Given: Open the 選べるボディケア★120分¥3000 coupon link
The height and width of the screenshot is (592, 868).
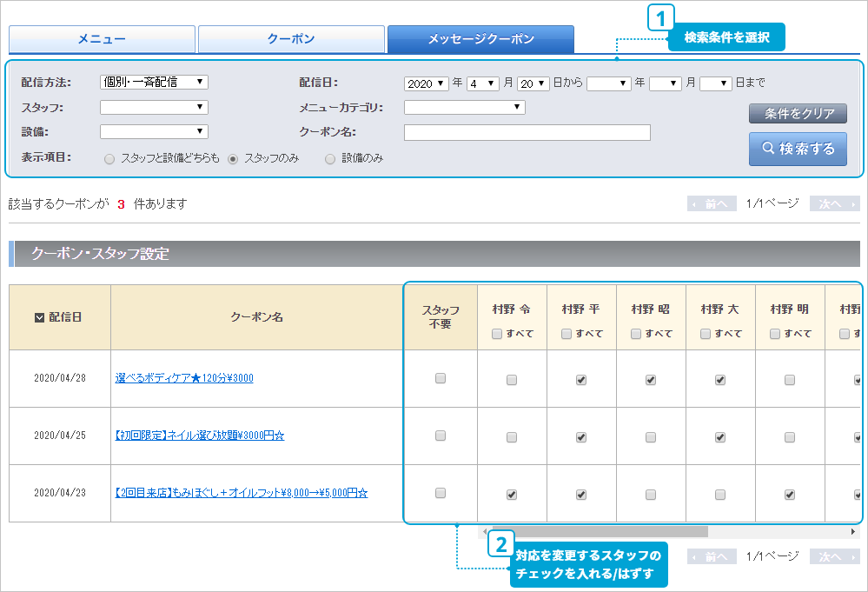Looking at the screenshot, I should click(184, 378).
